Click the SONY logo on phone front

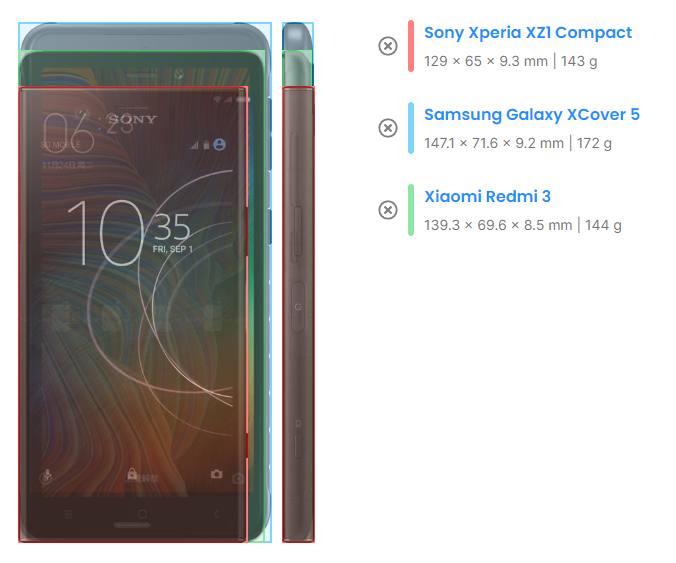[x=132, y=119]
